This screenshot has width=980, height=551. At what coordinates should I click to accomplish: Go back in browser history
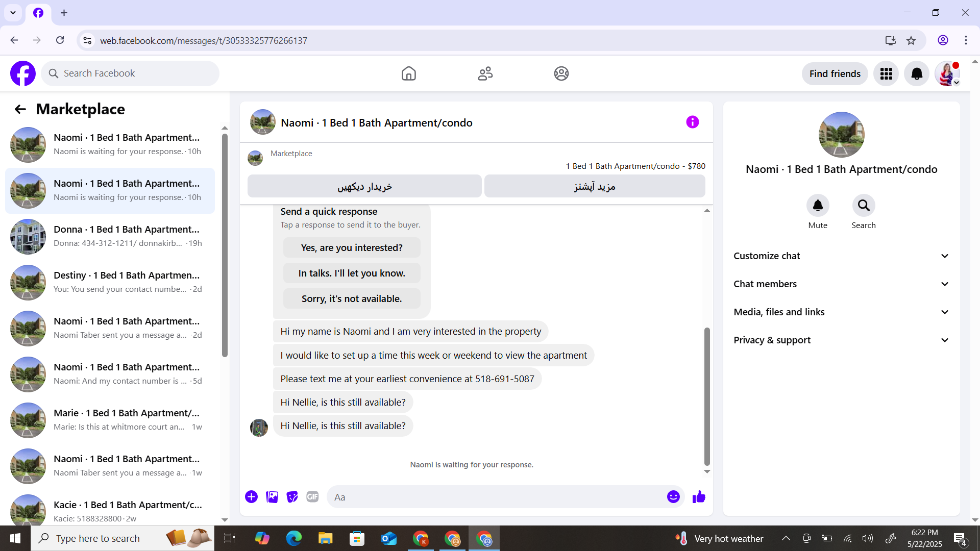pyautogui.click(x=14, y=40)
